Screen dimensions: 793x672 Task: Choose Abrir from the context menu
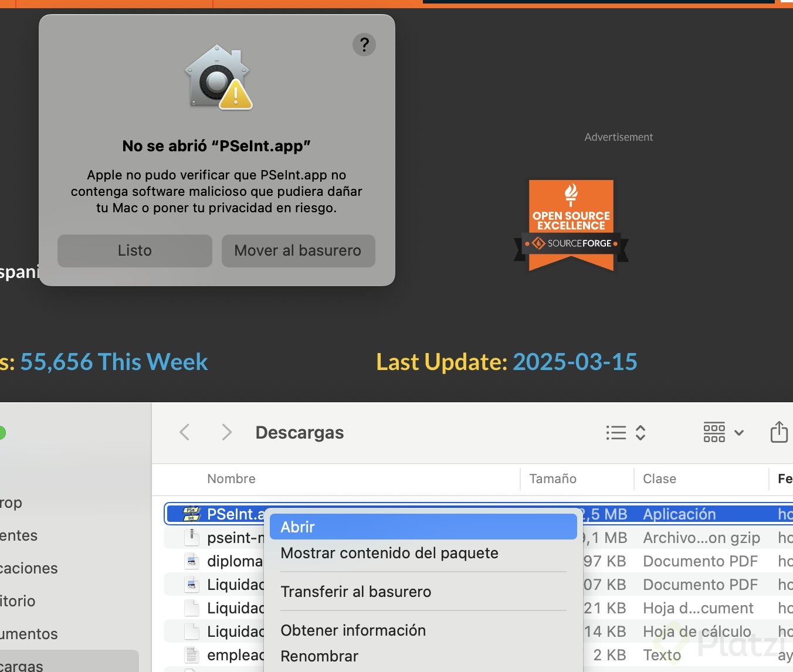pos(423,527)
